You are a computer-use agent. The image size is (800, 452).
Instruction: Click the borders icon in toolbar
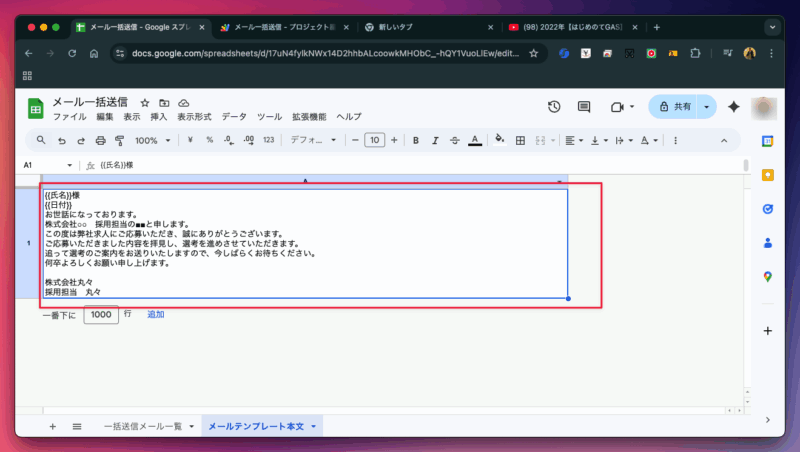point(520,140)
